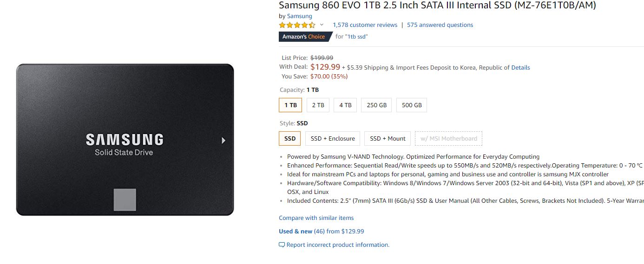Select the 2 TB capacity option
The image size is (644, 264).
tap(318, 105)
